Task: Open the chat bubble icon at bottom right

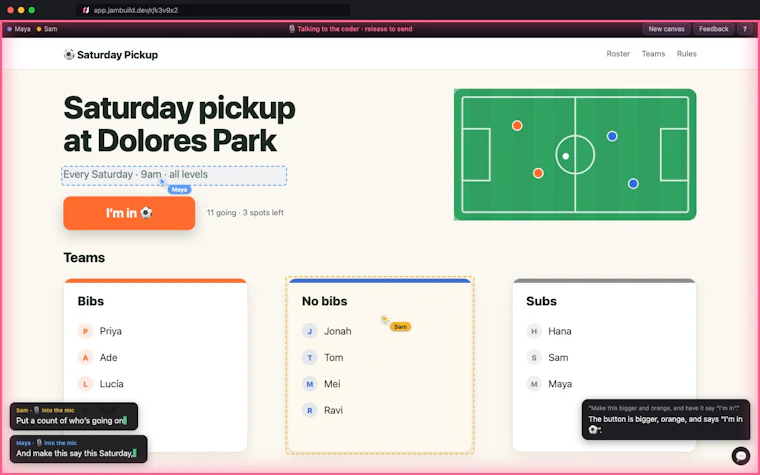Action: click(x=741, y=456)
